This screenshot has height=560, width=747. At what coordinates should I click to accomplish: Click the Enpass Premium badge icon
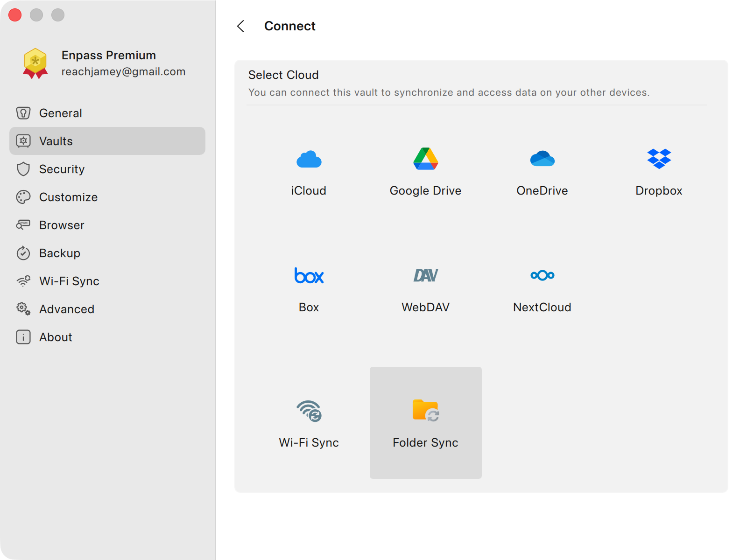click(x=35, y=63)
